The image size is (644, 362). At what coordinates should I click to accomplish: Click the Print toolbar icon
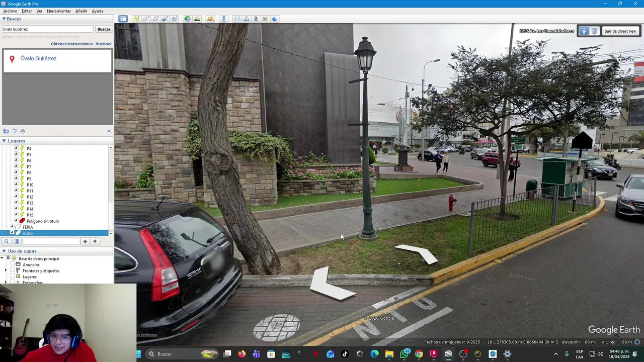click(246, 19)
